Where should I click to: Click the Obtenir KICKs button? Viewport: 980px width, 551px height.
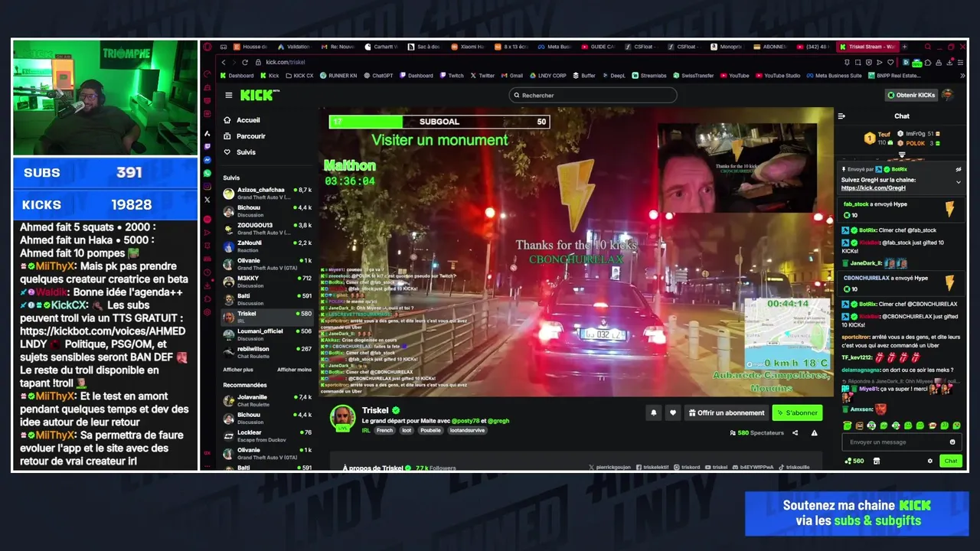911,95
